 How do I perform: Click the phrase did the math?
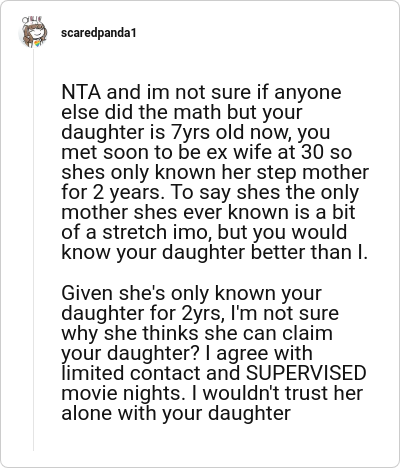point(163,112)
